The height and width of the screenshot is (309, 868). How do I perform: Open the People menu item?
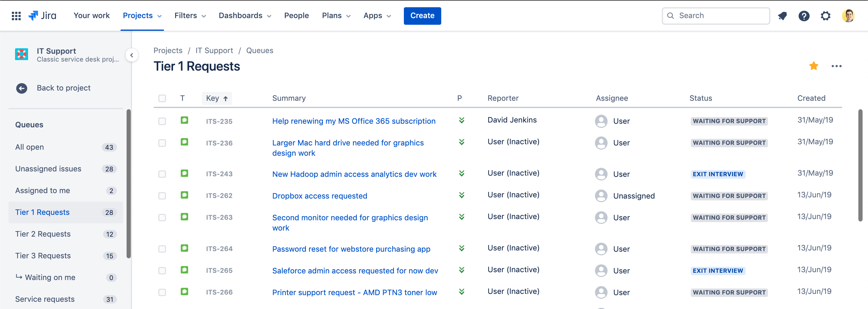[296, 16]
